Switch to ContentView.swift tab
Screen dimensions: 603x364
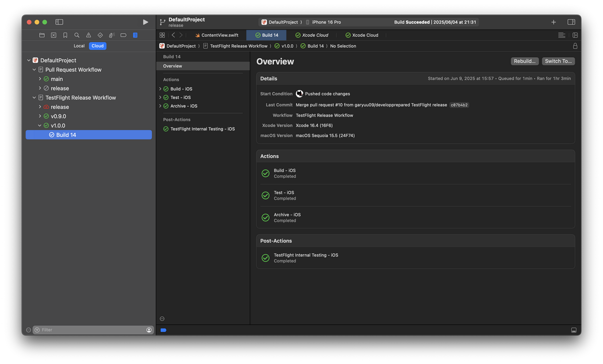point(217,35)
